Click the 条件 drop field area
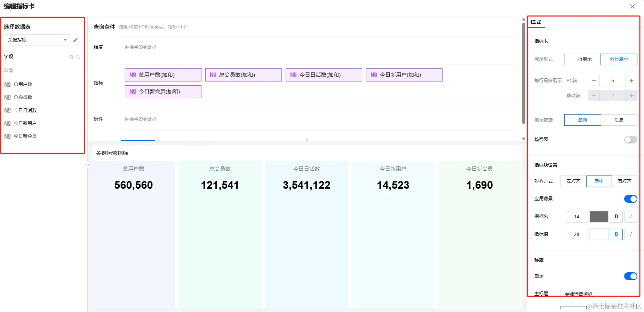Viewport: 644px width, 312px height. [x=318, y=119]
